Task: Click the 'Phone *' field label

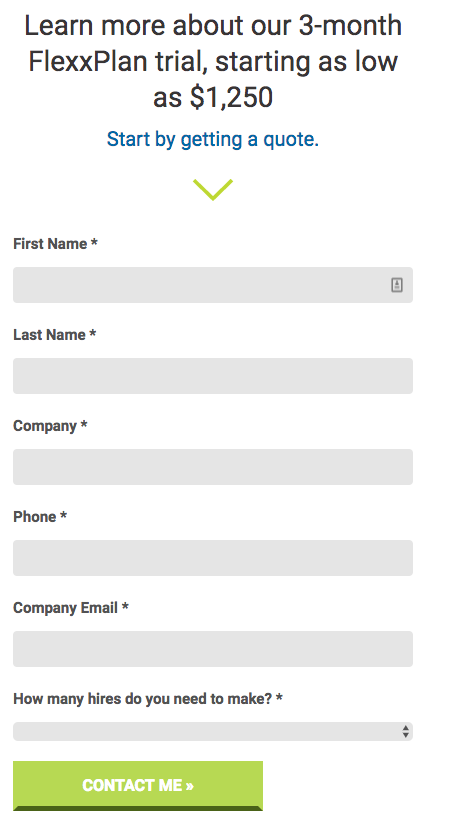Action: tap(40, 517)
